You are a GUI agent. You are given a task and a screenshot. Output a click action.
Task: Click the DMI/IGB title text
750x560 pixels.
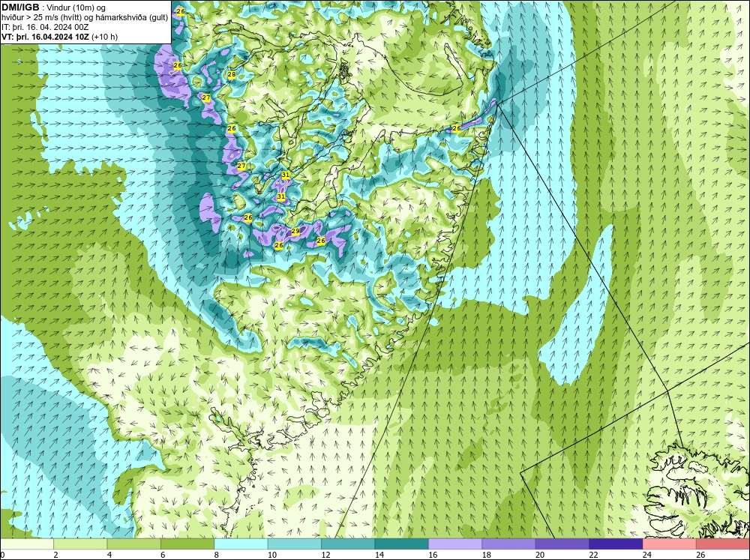point(20,7)
